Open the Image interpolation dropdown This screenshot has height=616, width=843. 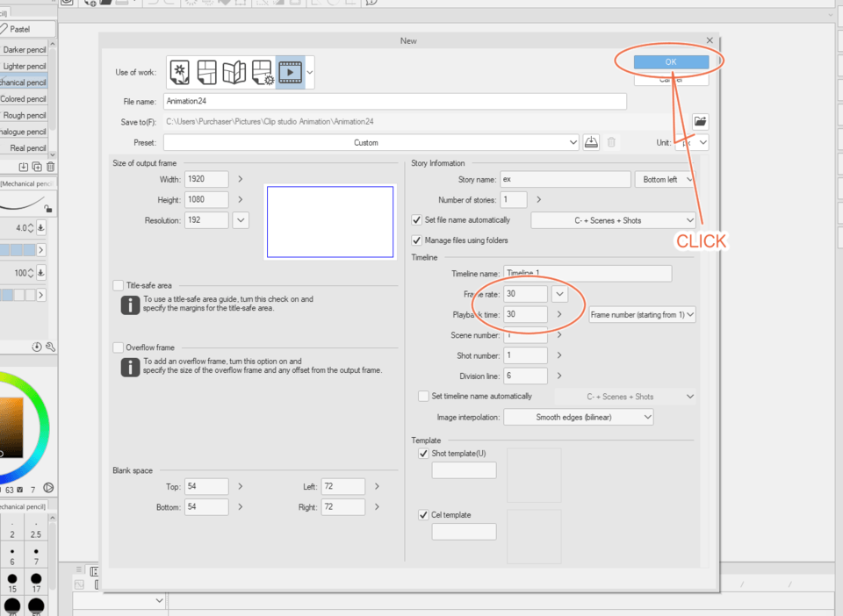pos(579,418)
